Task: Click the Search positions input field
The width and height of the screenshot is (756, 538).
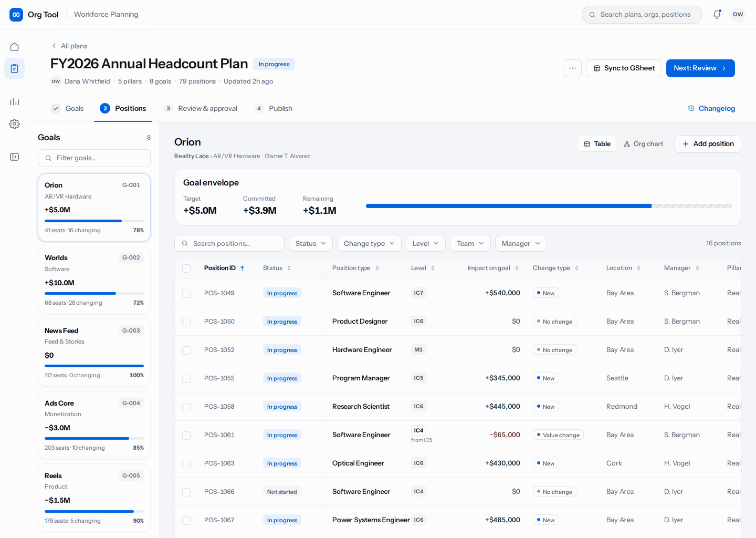Action: [229, 243]
